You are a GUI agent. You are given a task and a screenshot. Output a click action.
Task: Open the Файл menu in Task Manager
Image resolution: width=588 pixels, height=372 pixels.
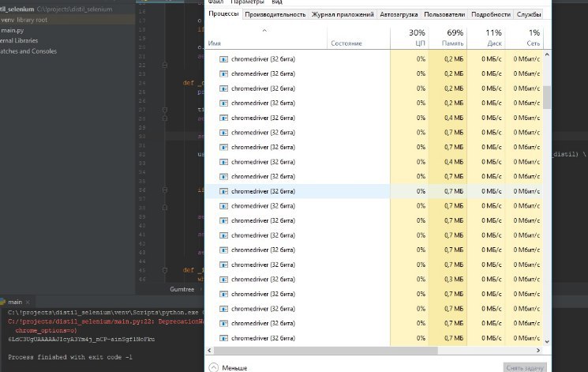215,2
